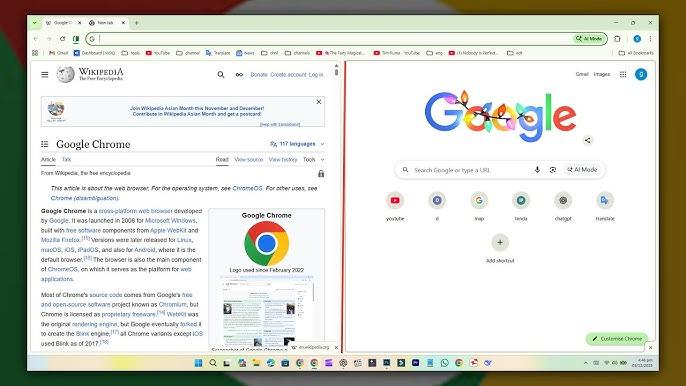Show hidden system tray icons chevron
This screenshot has height=386, width=686.
click(585, 363)
